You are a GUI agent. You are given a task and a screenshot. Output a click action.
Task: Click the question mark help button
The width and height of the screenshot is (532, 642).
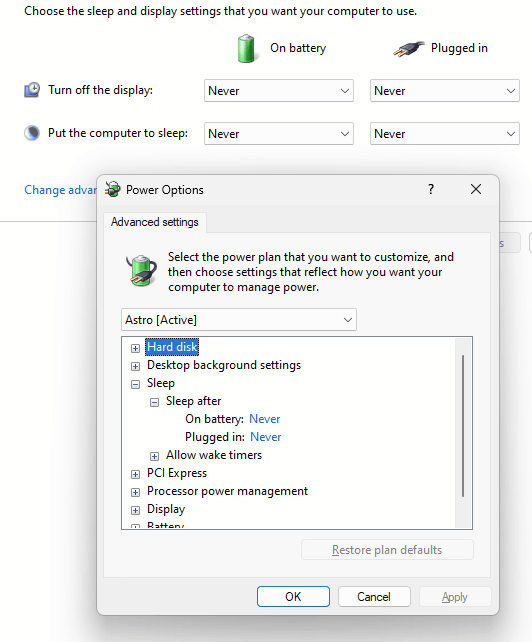pos(431,189)
